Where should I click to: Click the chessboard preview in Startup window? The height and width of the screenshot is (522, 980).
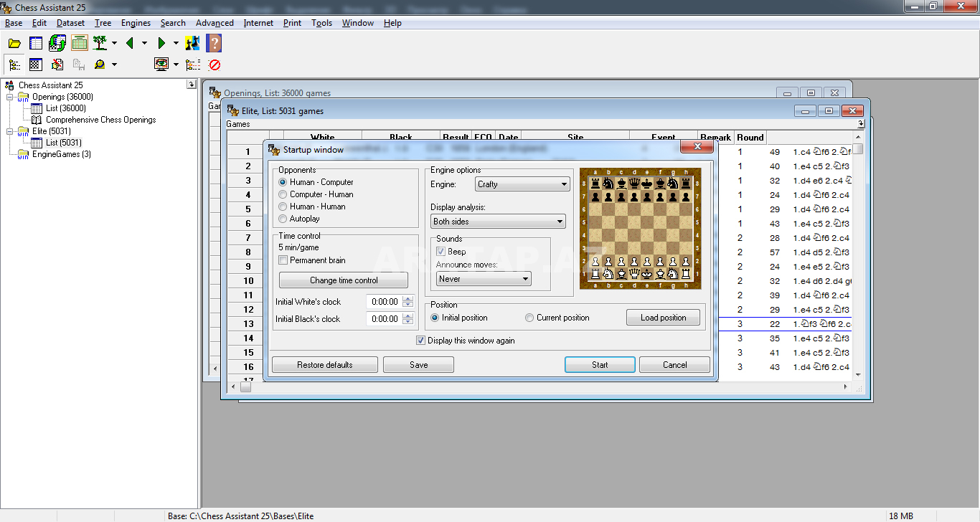640,228
